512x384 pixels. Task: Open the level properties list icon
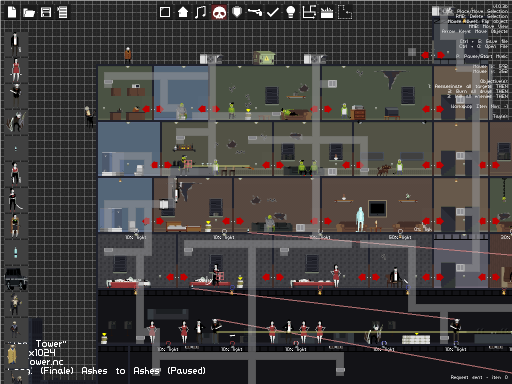click(x=62, y=12)
